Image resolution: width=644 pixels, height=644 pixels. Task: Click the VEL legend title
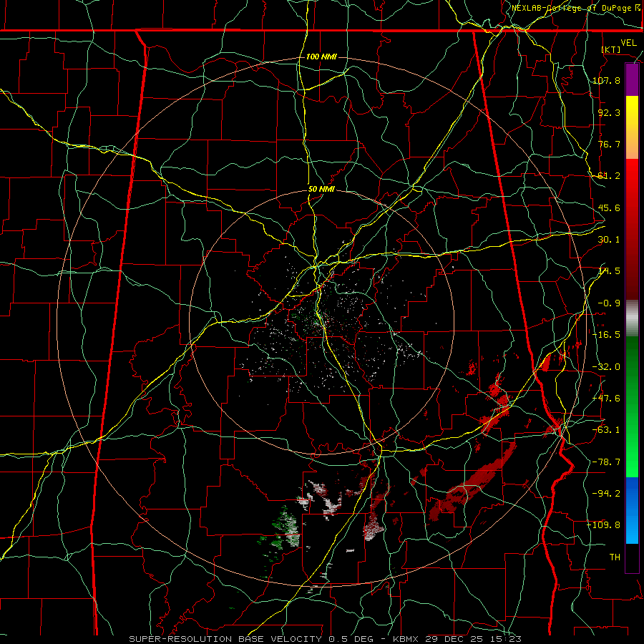(628, 43)
